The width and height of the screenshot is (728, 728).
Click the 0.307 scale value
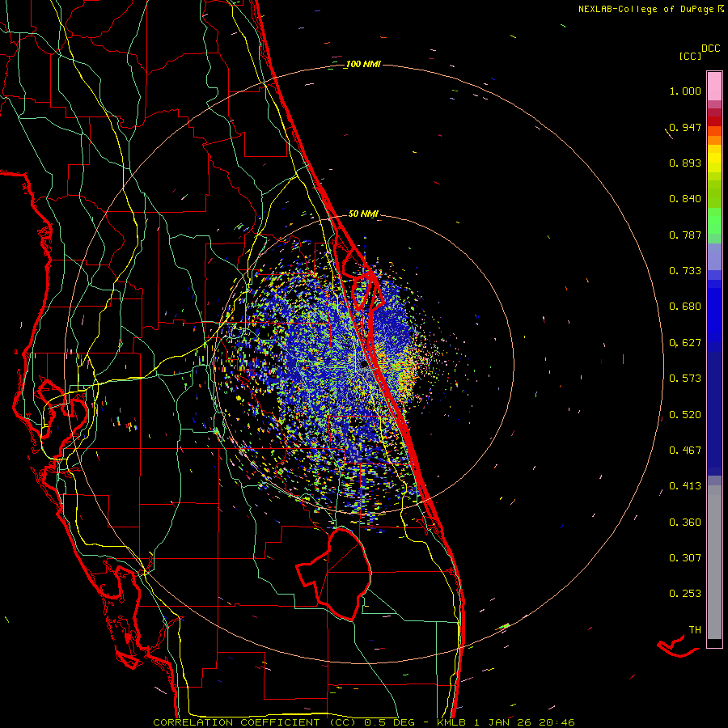click(x=685, y=558)
